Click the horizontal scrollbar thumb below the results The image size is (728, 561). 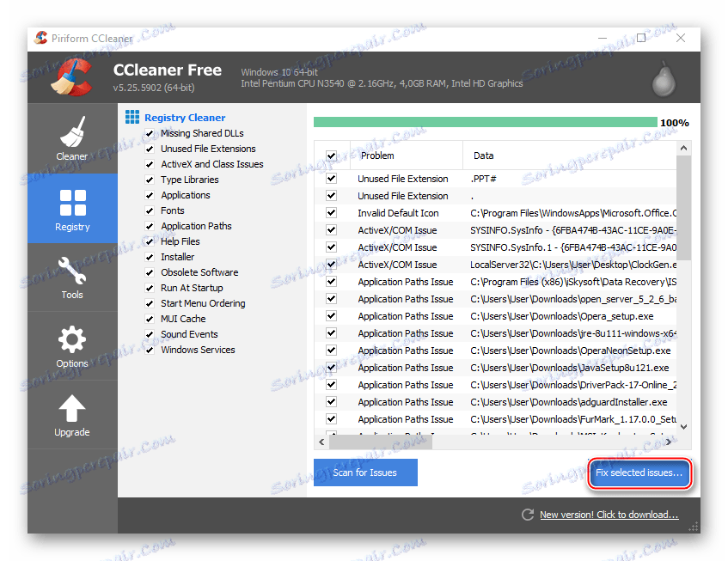(x=381, y=442)
